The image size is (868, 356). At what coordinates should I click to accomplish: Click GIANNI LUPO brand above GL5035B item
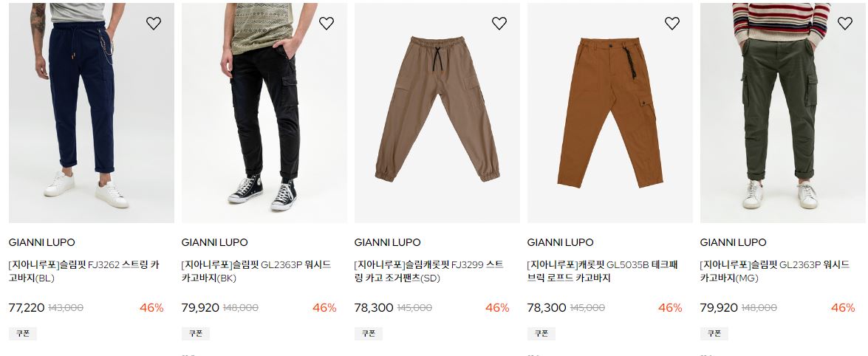pyautogui.click(x=560, y=242)
